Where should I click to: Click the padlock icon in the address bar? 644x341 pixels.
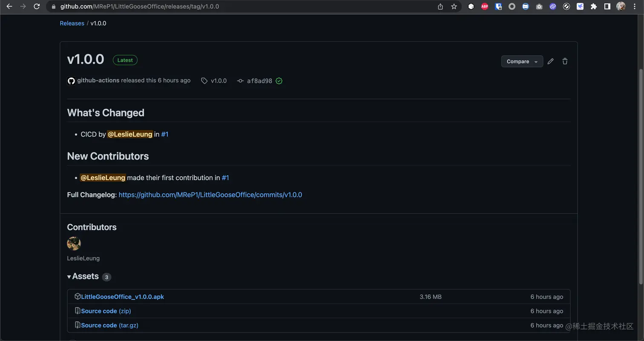coord(53,6)
